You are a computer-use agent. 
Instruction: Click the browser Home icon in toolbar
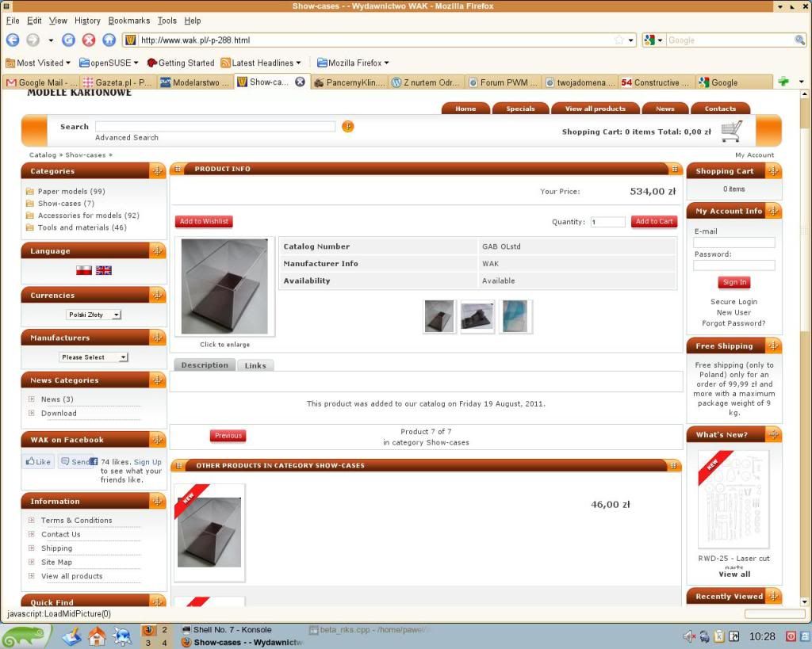pyautogui.click(x=107, y=40)
